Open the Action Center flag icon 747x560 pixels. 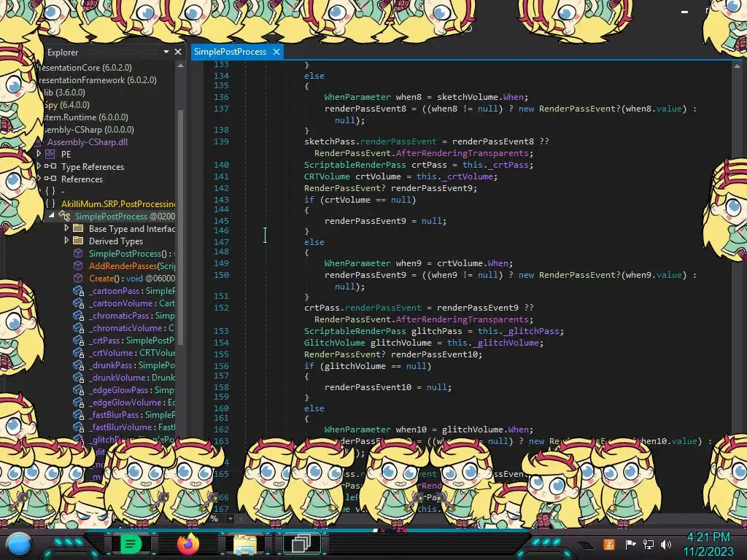tap(630, 544)
